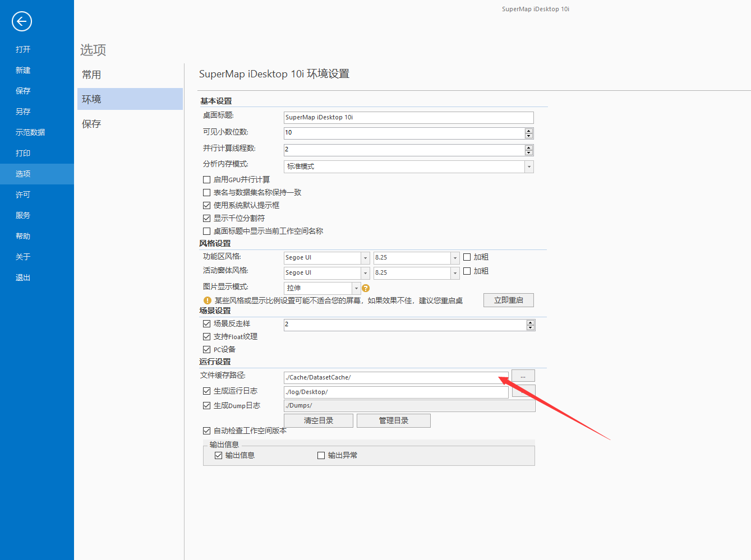Enable 启用GPU并行计算 checkbox
The width and height of the screenshot is (751, 560).
206,180
